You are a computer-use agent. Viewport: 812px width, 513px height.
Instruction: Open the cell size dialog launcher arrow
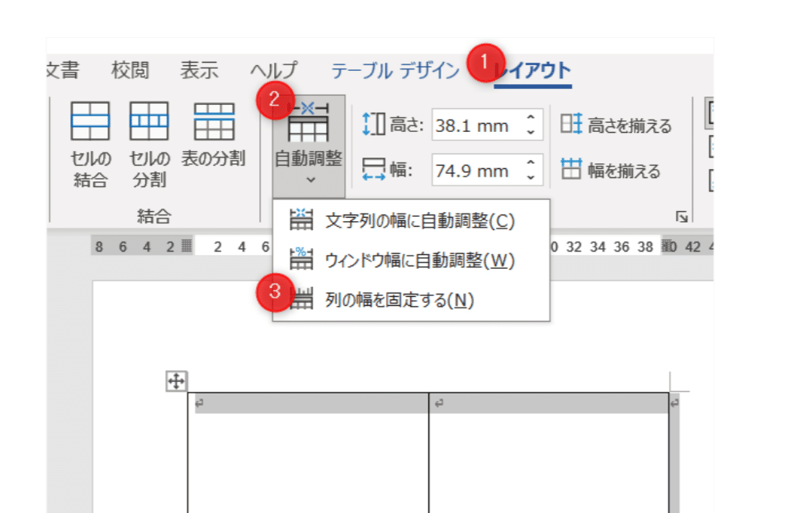pyautogui.click(x=682, y=217)
